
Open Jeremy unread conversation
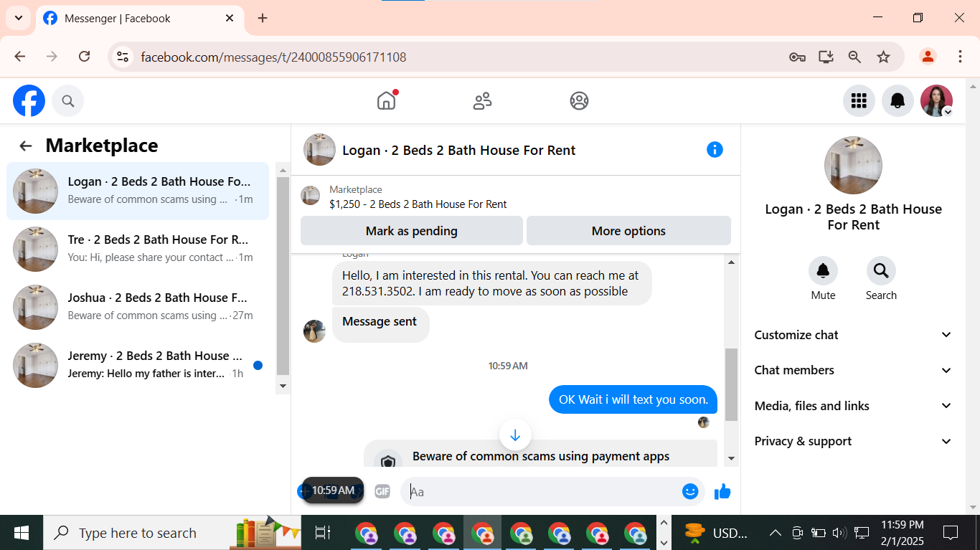[x=138, y=365]
